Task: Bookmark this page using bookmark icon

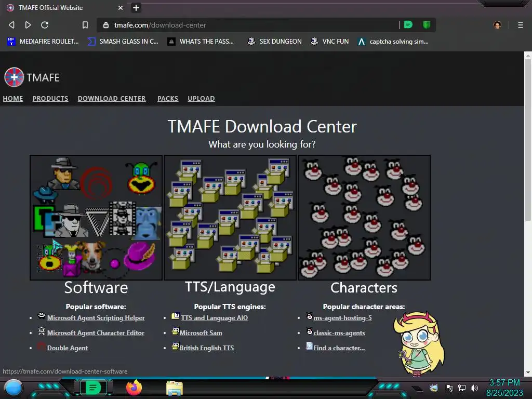Action: tap(85, 25)
